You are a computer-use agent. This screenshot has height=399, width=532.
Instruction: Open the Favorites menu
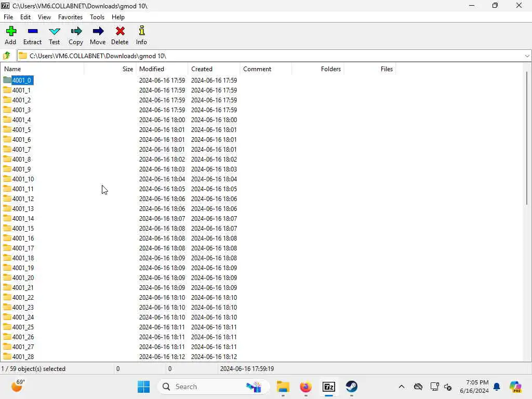70,17
